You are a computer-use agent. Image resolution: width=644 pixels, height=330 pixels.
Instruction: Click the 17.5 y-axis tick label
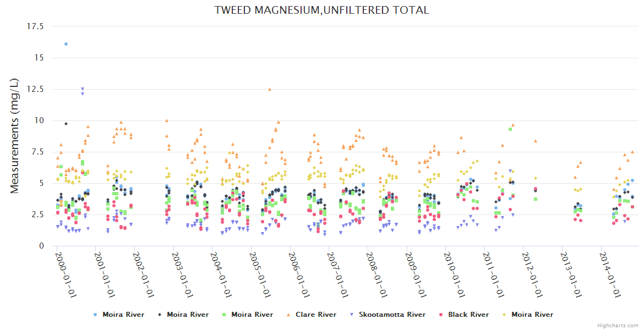(x=35, y=26)
